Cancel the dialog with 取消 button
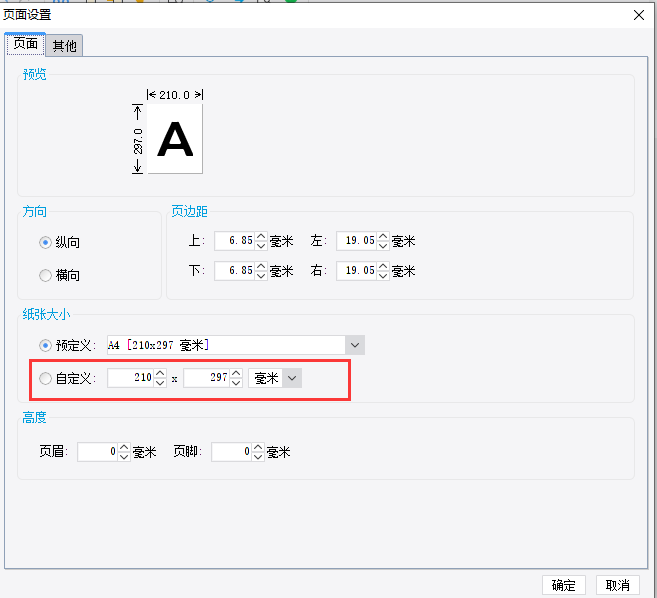Viewport: 657px width, 598px height. 618,585
